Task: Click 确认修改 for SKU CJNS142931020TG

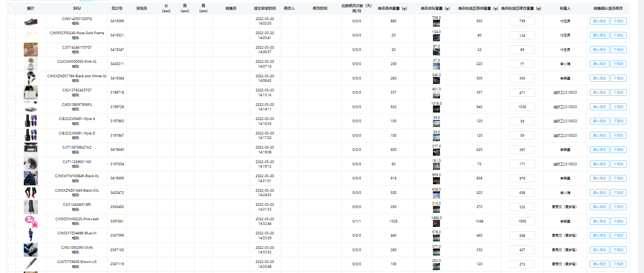Action: click(599, 21)
